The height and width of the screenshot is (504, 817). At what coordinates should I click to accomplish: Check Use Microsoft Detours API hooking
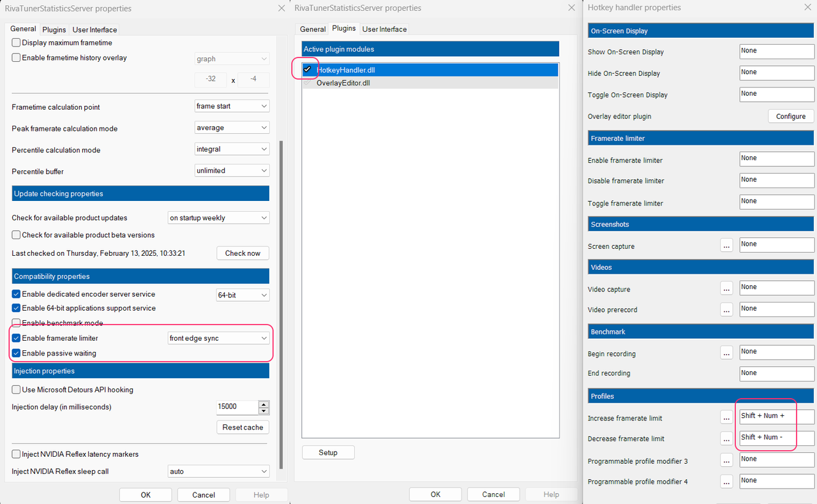(x=17, y=390)
